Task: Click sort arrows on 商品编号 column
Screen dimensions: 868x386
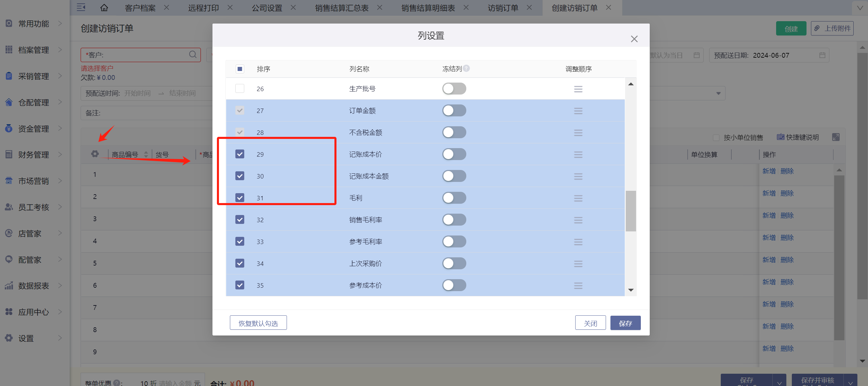Action: 146,155
